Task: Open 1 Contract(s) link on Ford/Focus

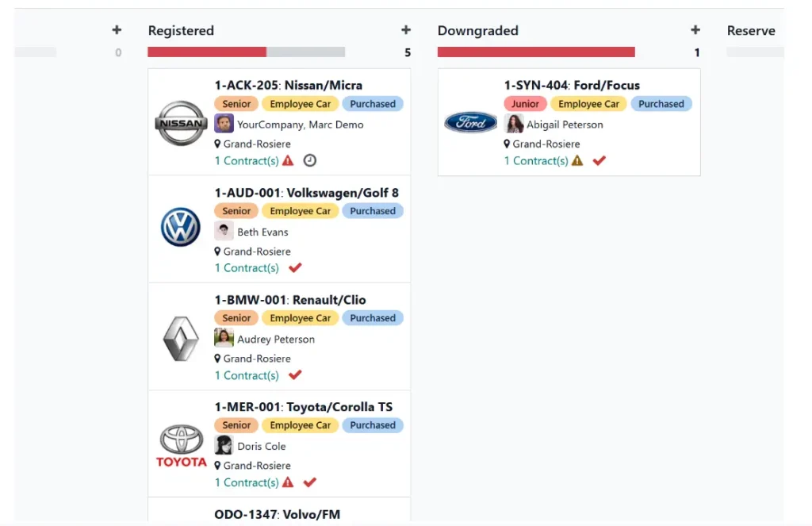Action: tap(537, 160)
